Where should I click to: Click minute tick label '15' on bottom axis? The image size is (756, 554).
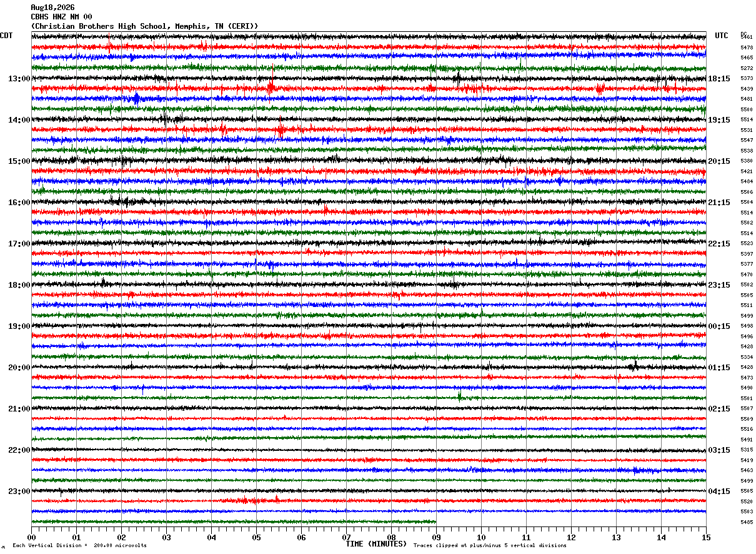point(706,537)
